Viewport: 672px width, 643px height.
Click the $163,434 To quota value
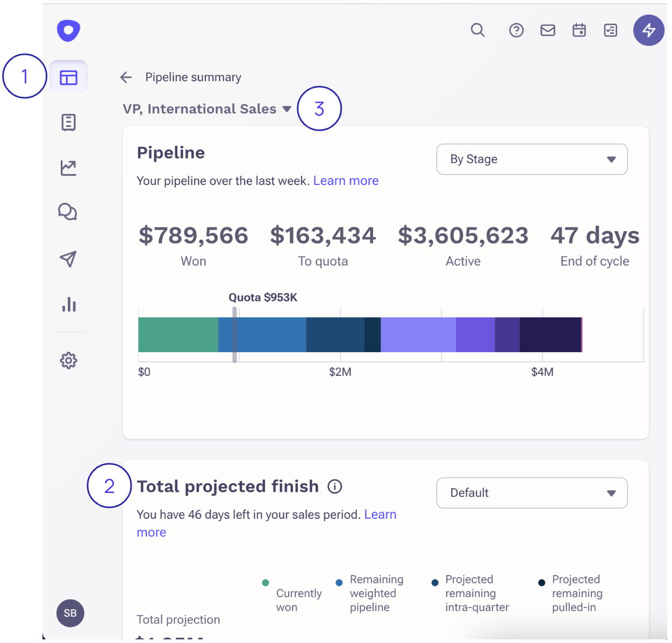[x=323, y=235]
